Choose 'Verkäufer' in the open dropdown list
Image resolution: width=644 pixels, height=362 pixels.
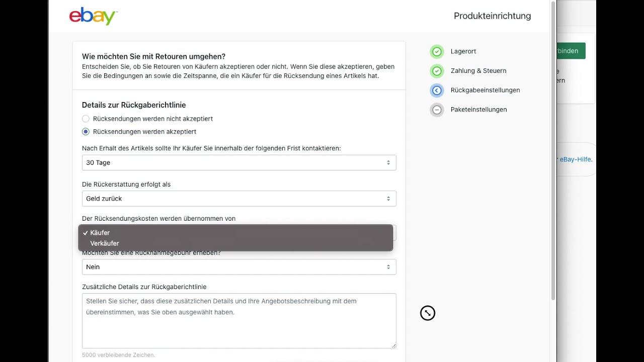pos(105,243)
